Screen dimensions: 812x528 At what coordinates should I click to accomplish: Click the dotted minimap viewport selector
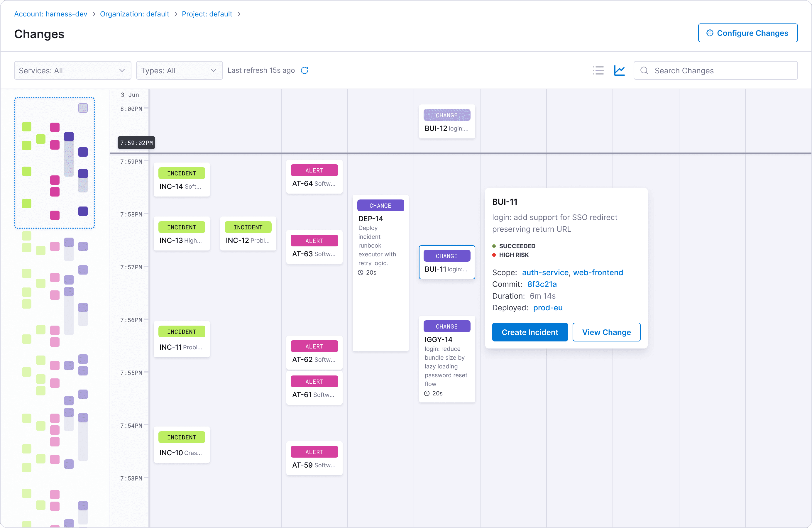tap(55, 163)
